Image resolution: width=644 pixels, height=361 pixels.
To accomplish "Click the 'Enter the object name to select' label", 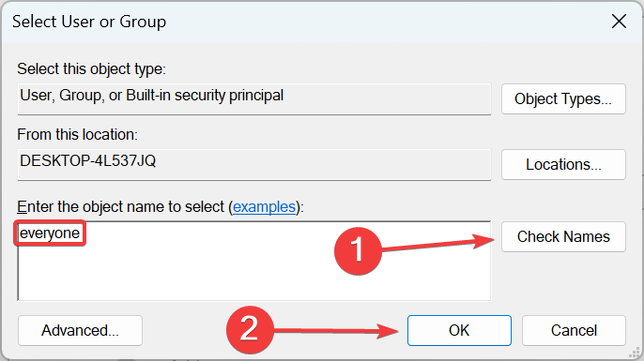I will click(x=121, y=206).
